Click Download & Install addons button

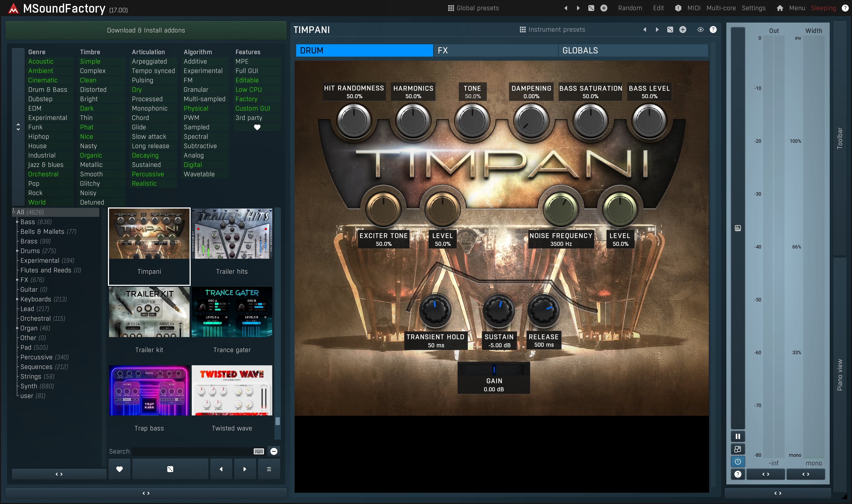pos(146,30)
